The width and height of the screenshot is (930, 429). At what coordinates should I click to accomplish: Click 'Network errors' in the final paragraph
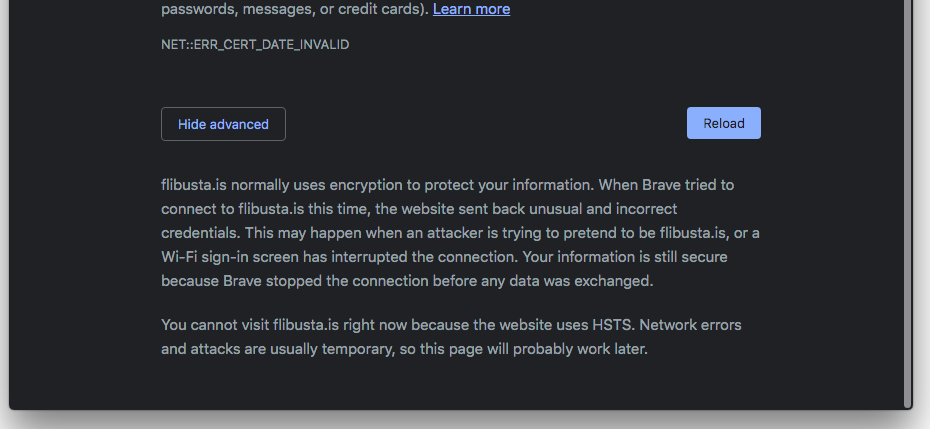[690, 325]
